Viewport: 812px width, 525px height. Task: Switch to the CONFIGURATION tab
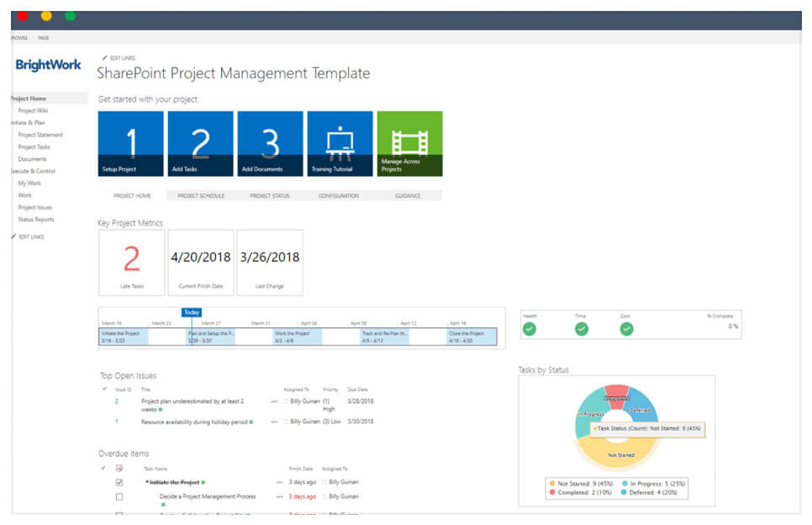click(339, 196)
